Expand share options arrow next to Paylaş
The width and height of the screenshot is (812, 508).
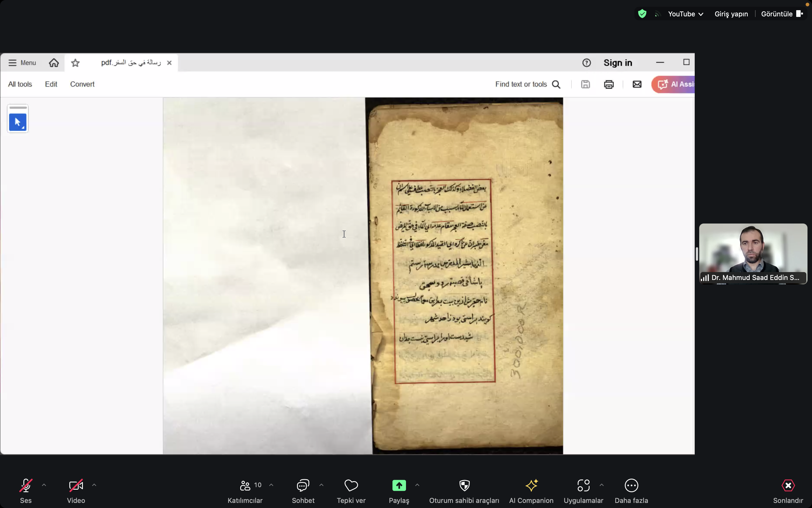pos(417,485)
